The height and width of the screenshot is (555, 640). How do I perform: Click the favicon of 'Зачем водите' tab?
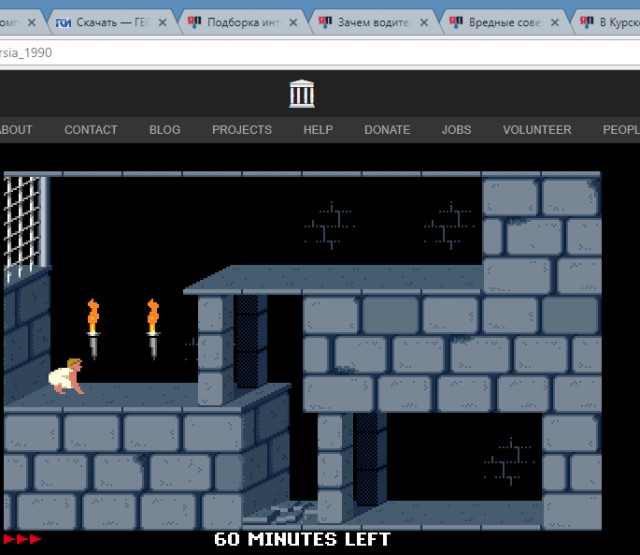click(x=325, y=22)
